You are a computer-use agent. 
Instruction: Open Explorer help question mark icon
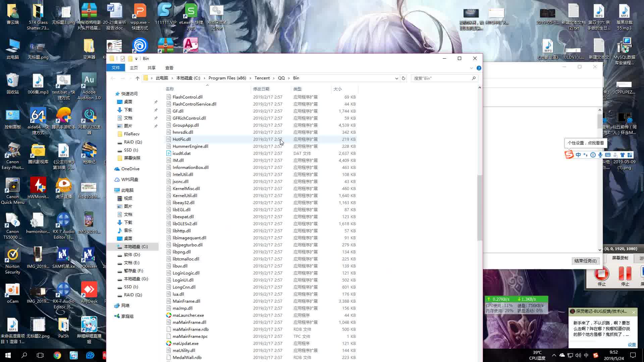(x=479, y=68)
